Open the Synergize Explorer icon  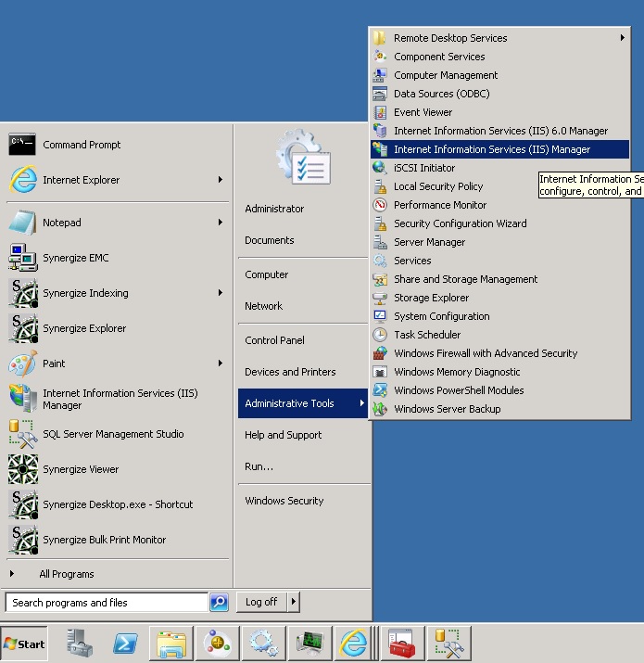[23, 328]
